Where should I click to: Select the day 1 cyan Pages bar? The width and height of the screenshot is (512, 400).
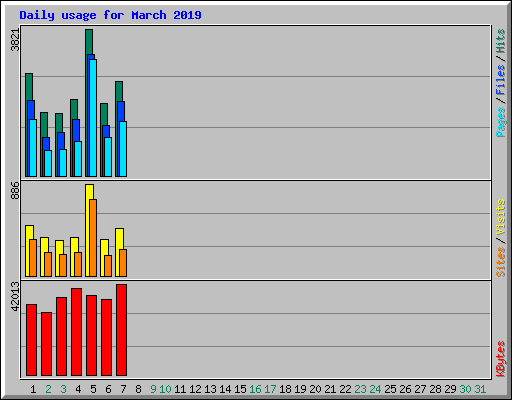[x=33, y=148]
